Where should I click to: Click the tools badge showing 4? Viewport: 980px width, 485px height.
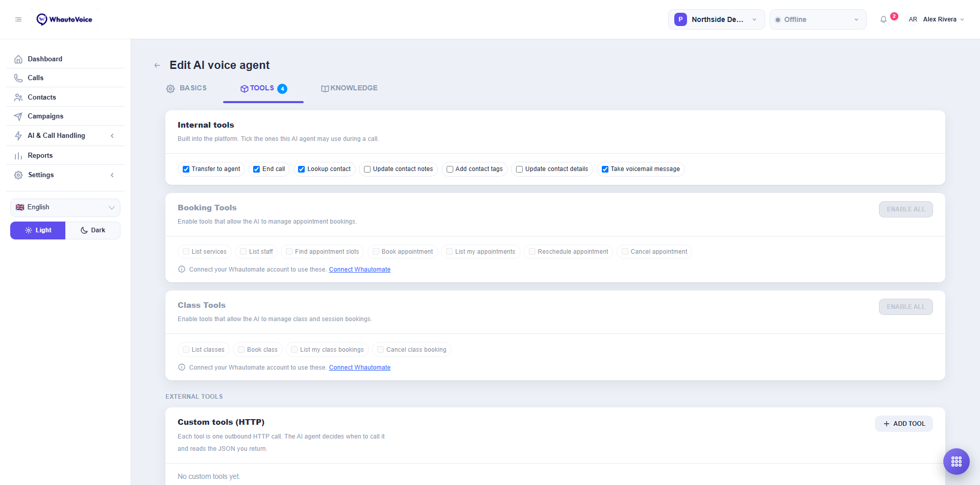282,89
